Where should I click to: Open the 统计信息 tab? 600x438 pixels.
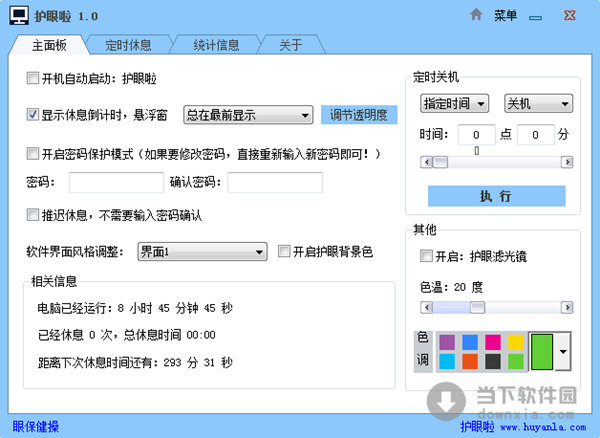216,45
